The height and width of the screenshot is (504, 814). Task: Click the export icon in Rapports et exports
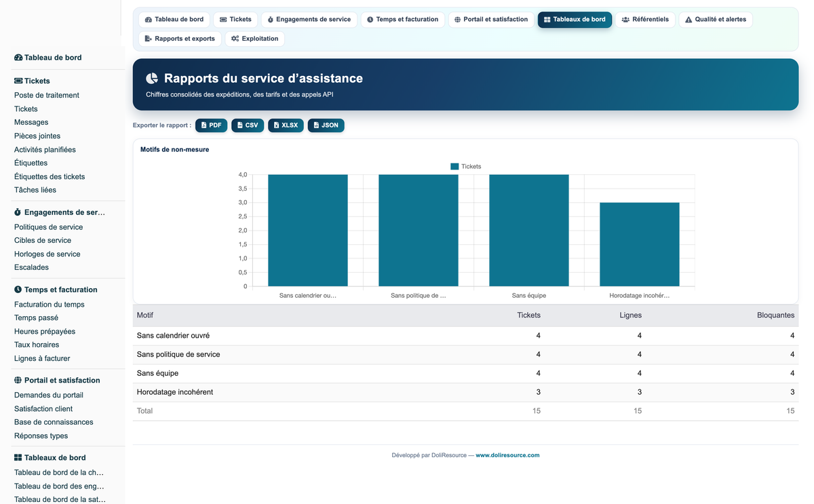pyautogui.click(x=149, y=39)
